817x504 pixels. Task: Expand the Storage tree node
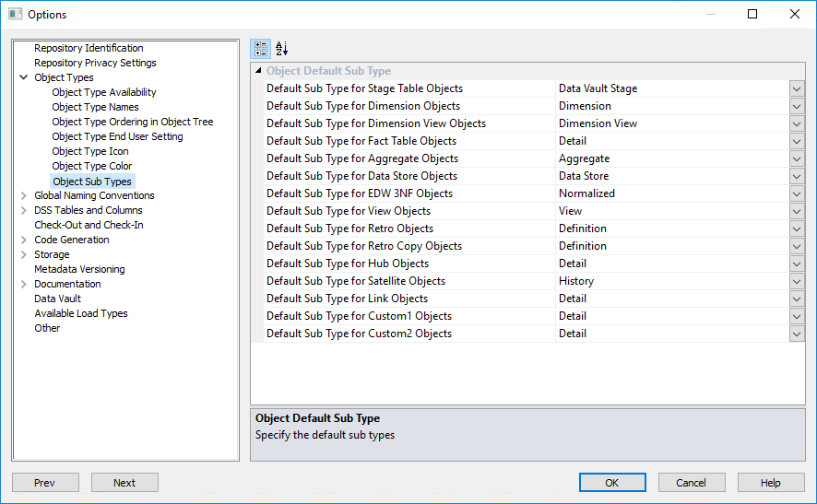tap(23, 254)
